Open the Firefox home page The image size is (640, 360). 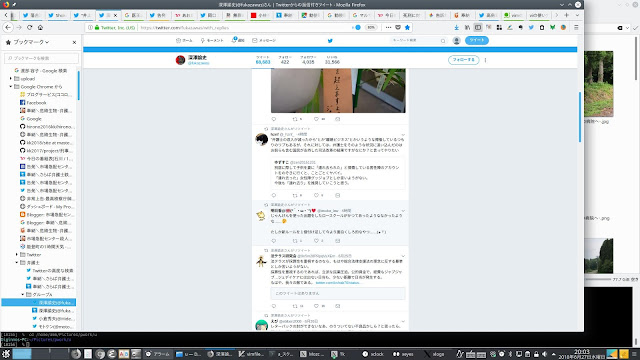point(40,27)
